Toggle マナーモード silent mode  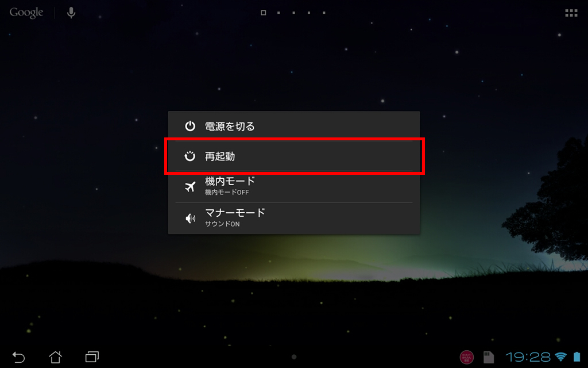pyautogui.click(x=293, y=218)
